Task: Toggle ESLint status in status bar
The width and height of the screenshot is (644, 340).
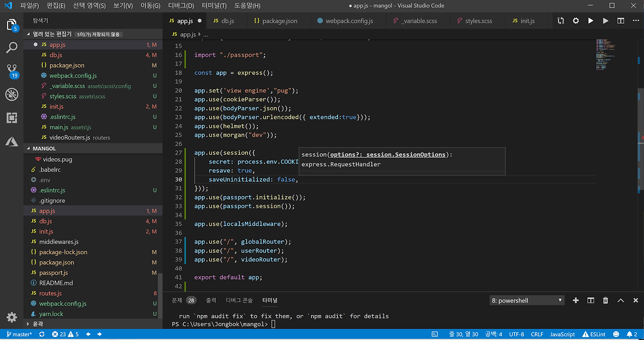Action: coord(594,334)
